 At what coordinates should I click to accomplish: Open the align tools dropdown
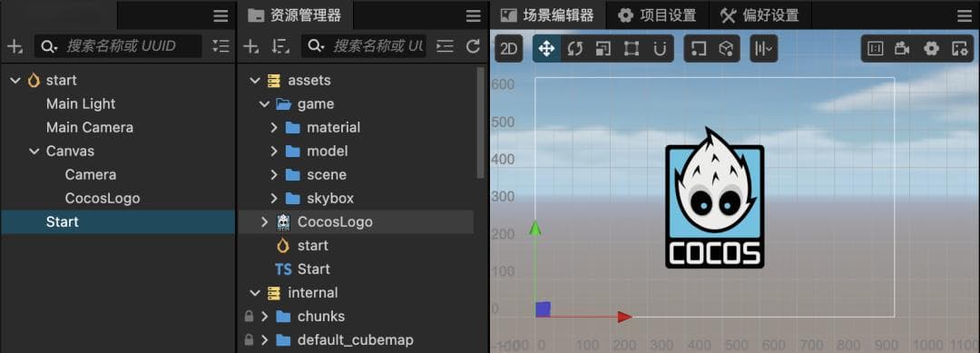(x=764, y=49)
